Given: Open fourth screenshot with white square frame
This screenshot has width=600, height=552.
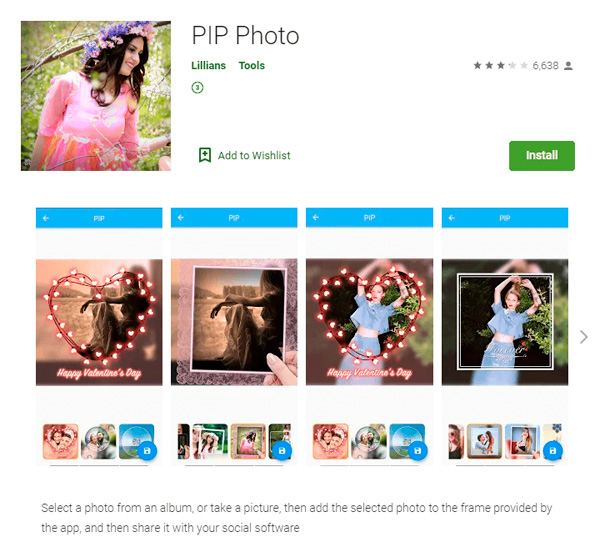Looking at the screenshot, I should [x=505, y=337].
